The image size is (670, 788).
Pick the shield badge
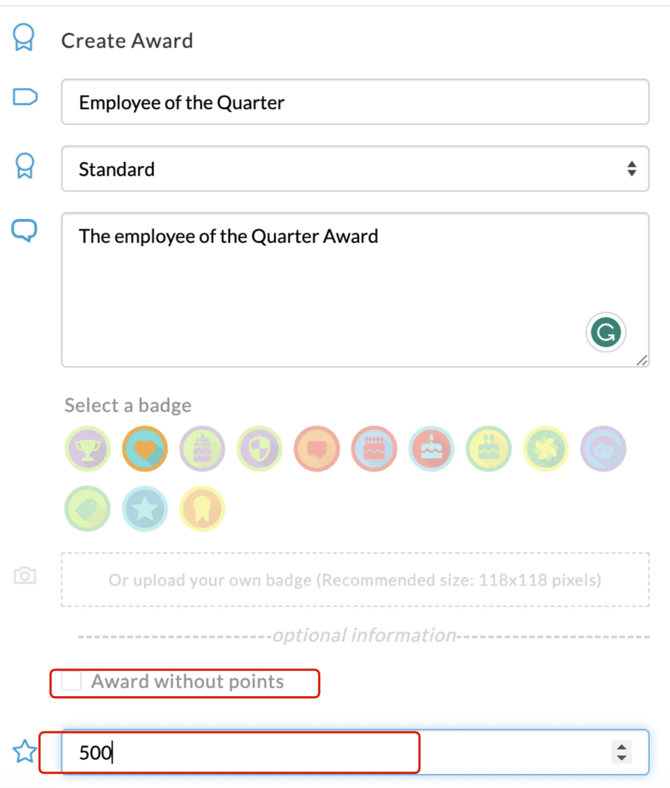click(x=259, y=449)
